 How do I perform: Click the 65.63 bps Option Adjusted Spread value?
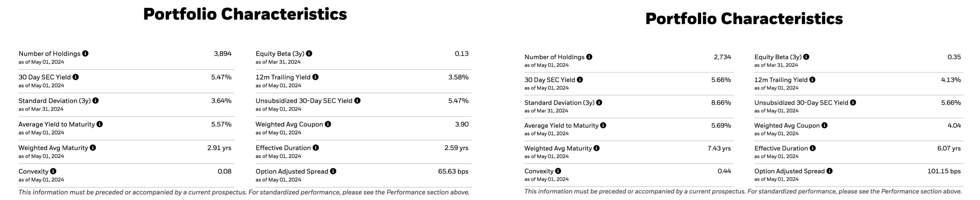point(453,171)
